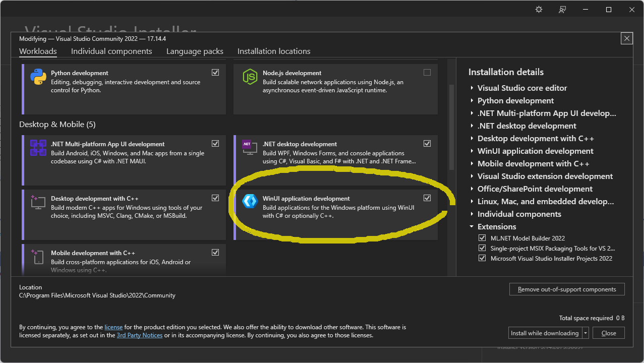Expand Visual Studio extension development details
Screen dimensions: 644x363
(472, 176)
